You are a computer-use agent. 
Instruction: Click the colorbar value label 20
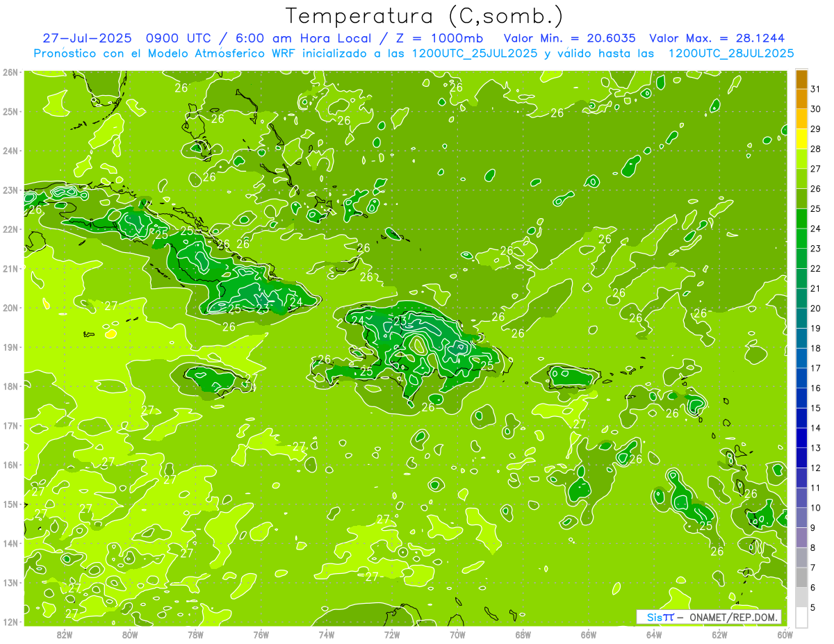(815, 308)
